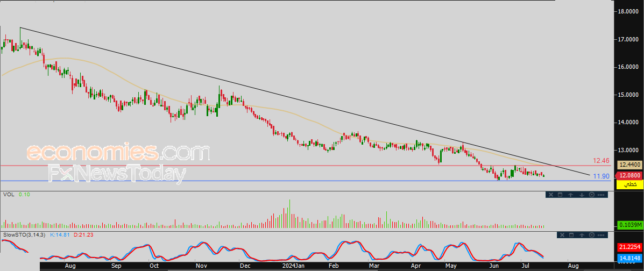Click the 2024Jan label on time axis
The width and height of the screenshot is (644, 271).
tap(294, 266)
